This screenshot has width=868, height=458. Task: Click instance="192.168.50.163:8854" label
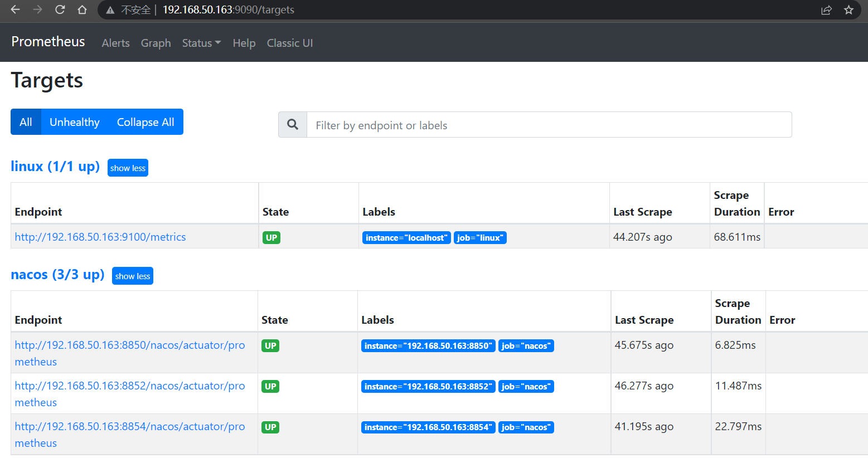(428, 427)
